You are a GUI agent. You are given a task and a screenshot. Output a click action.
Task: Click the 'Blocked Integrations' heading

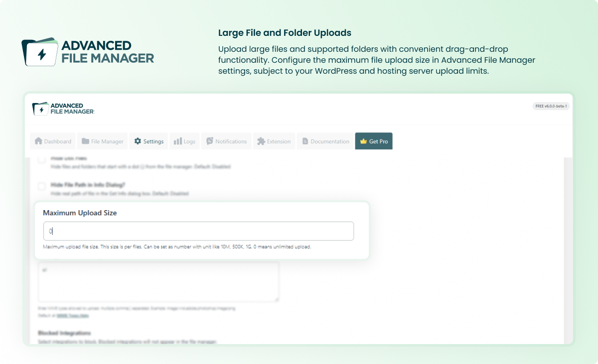coord(64,333)
